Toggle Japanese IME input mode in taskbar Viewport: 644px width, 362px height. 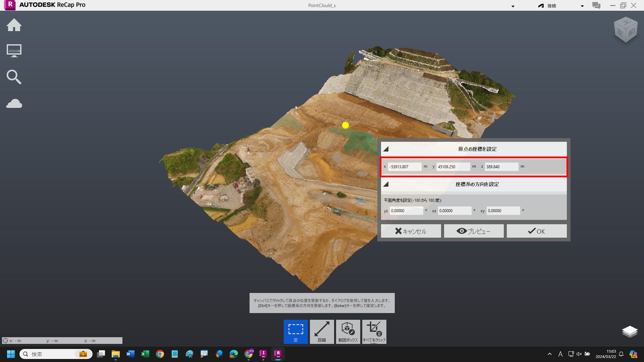coord(560,354)
